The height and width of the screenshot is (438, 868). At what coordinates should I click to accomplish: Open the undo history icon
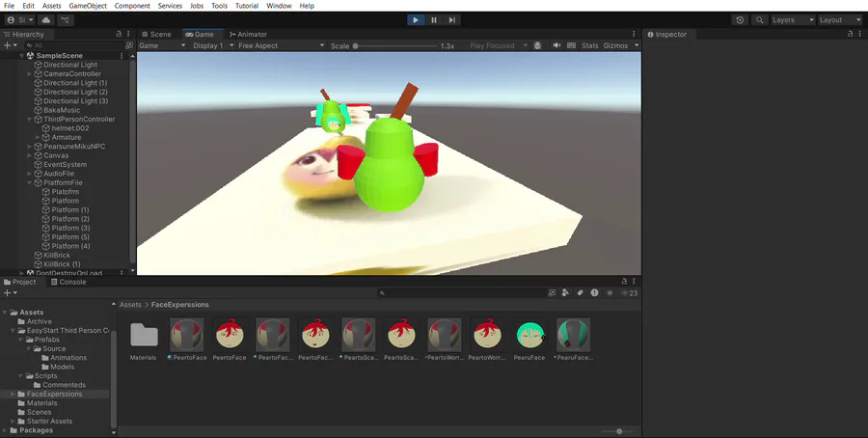(x=740, y=20)
